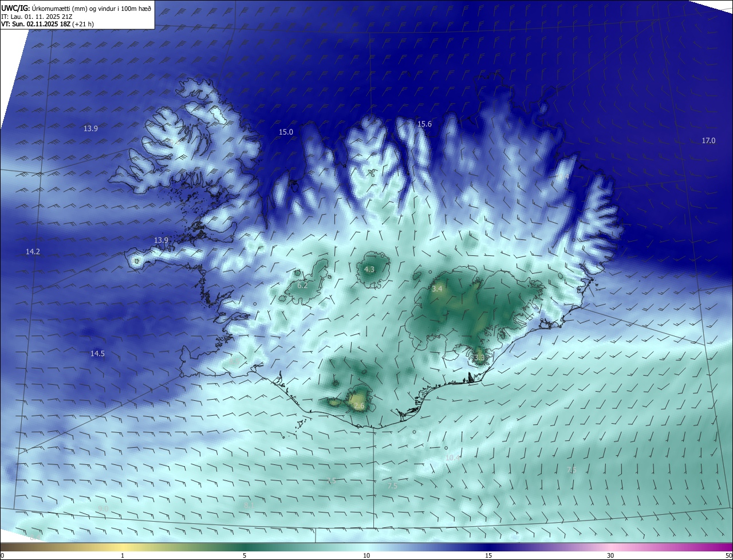Click the 1 tick label on colour scale
Image resolution: width=733 pixels, height=560 pixels.
(x=123, y=555)
